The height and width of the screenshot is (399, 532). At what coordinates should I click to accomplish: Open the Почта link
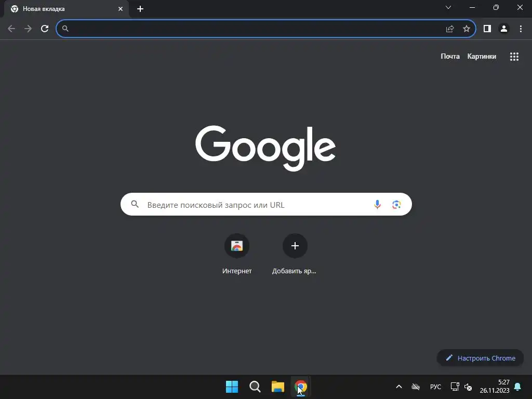(x=450, y=56)
